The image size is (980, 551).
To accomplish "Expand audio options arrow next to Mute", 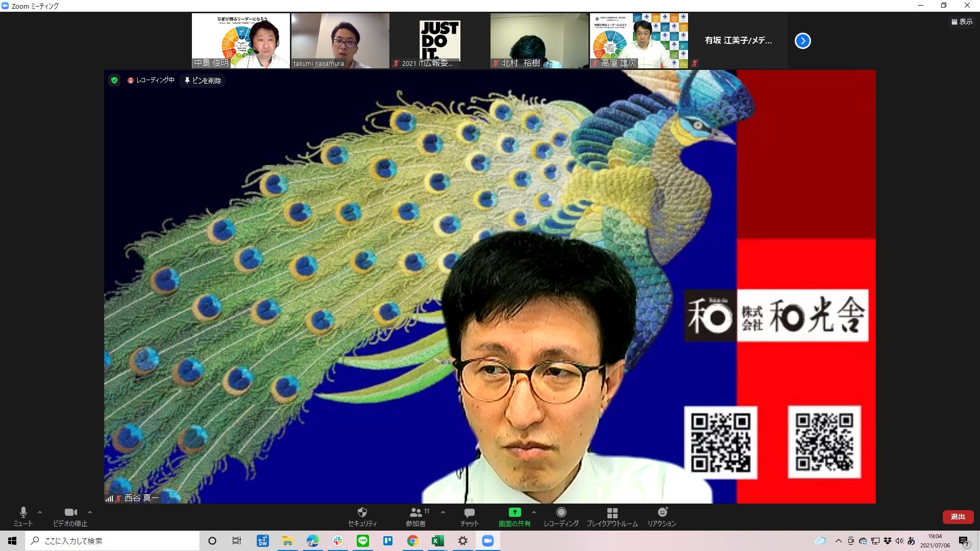I will pyautogui.click(x=40, y=512).
